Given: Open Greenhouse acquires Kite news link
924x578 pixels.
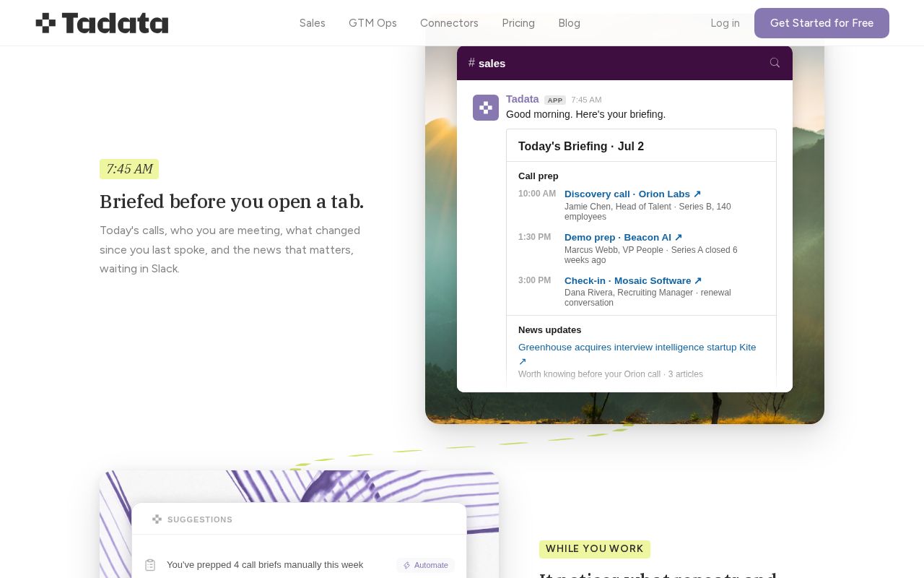Looking at the screenshot, I should [637, 354].
